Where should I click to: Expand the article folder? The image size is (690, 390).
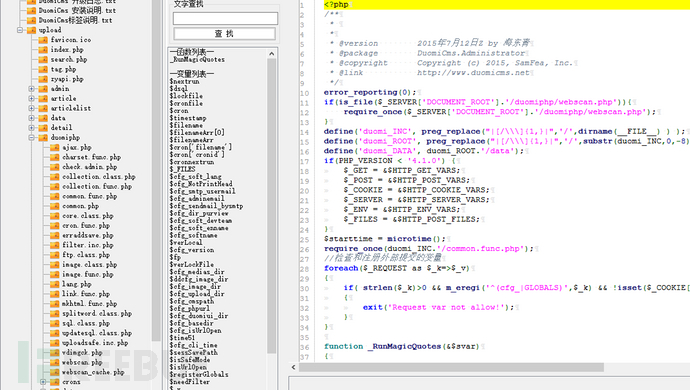31,98
